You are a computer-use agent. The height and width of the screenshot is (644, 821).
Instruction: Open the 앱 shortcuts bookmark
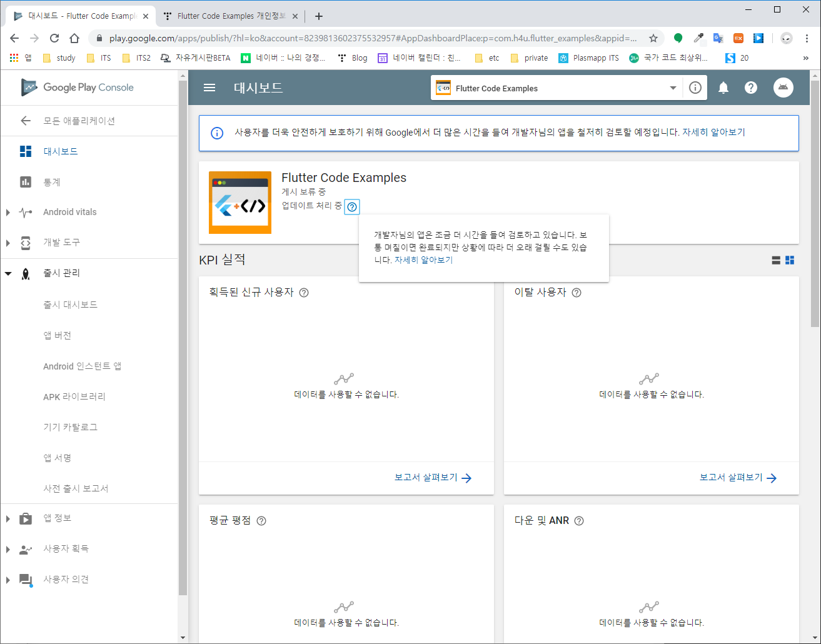(21, 58)
